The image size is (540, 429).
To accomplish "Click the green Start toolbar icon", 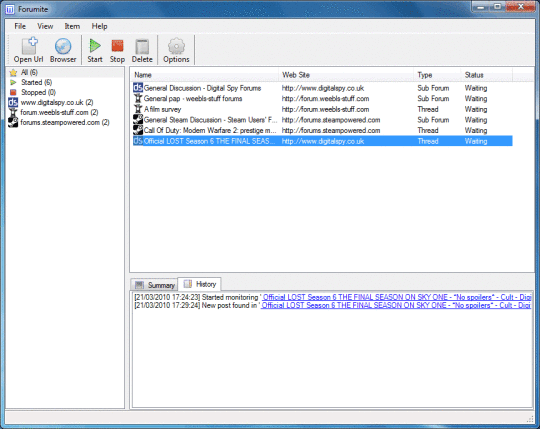I will (95, 45).
